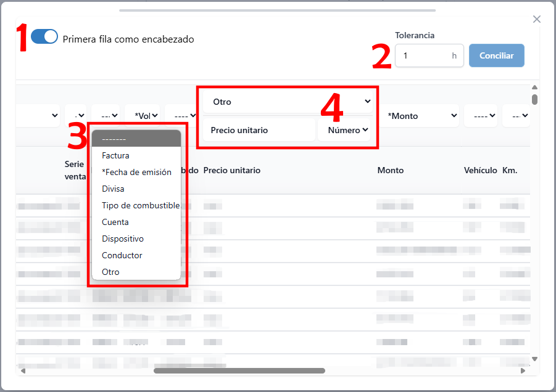Select "Tipo de combustible" option
The width and height of the screenshot is (556, 392).
click(x=140, y=205)
